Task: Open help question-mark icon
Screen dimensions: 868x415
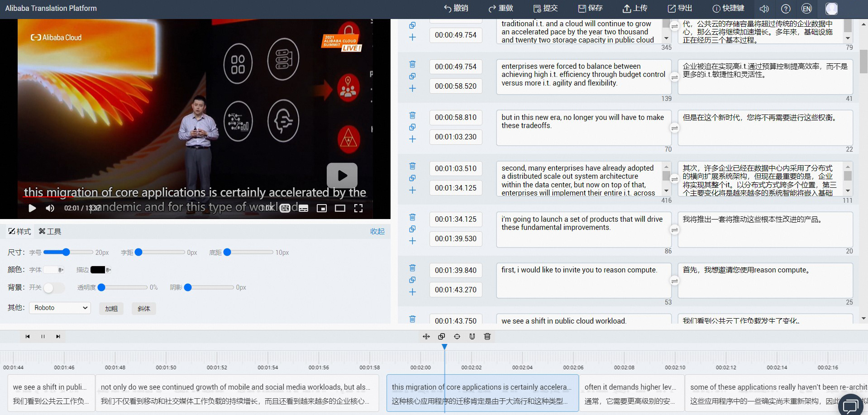Action: pos(786,9)
